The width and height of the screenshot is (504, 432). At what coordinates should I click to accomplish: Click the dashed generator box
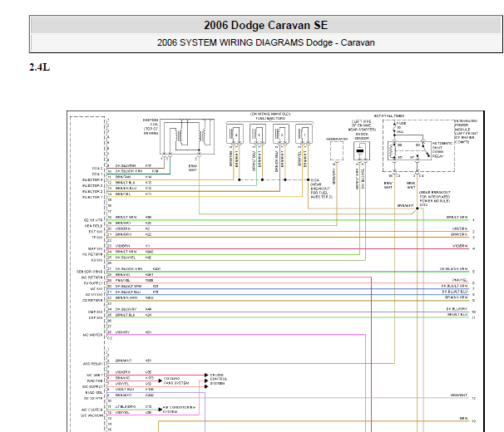coord(337,150)
